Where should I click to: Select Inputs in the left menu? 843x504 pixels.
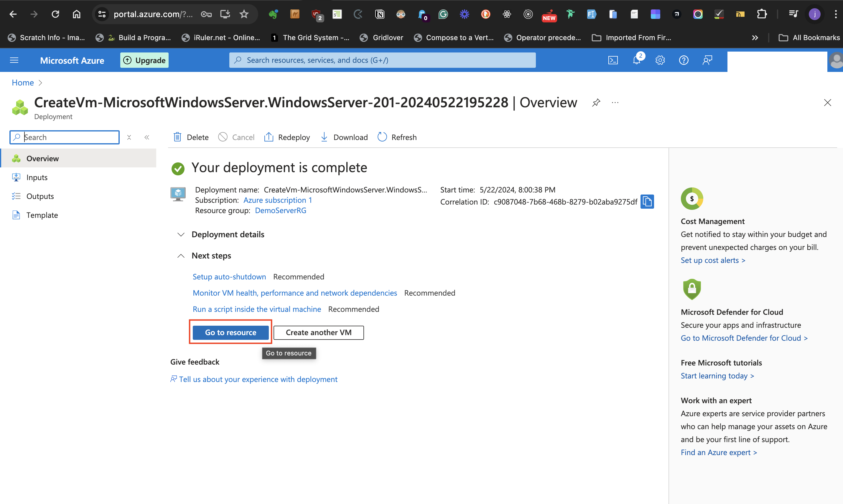pyautogui.click(x=37, y=177)
